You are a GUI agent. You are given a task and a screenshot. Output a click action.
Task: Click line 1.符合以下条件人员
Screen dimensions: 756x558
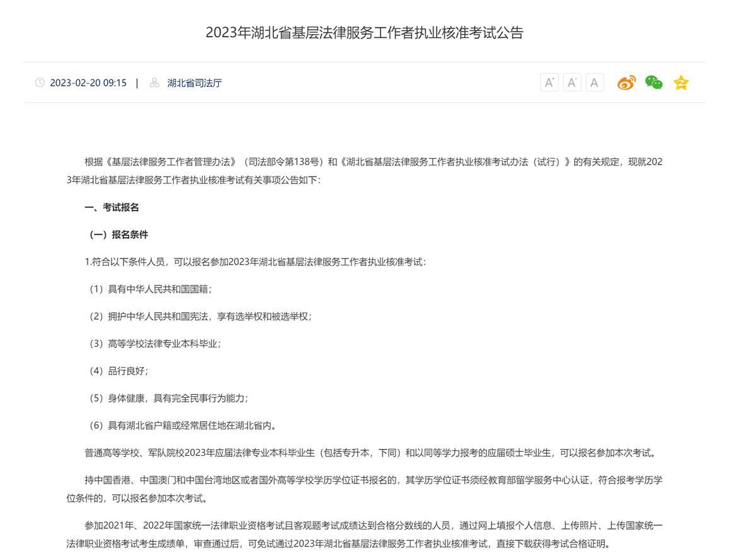point(255,262)
